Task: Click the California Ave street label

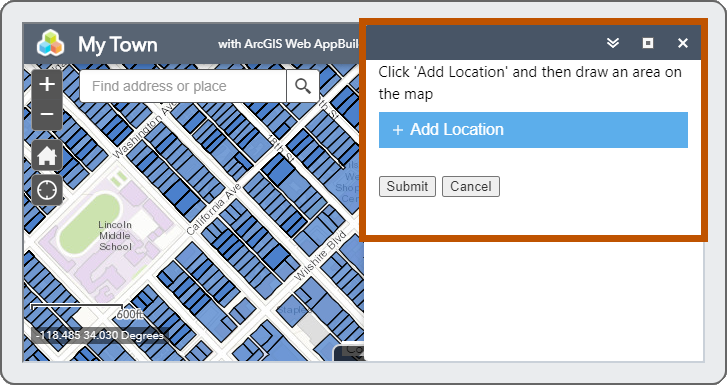Action: [x=214, y=209]
